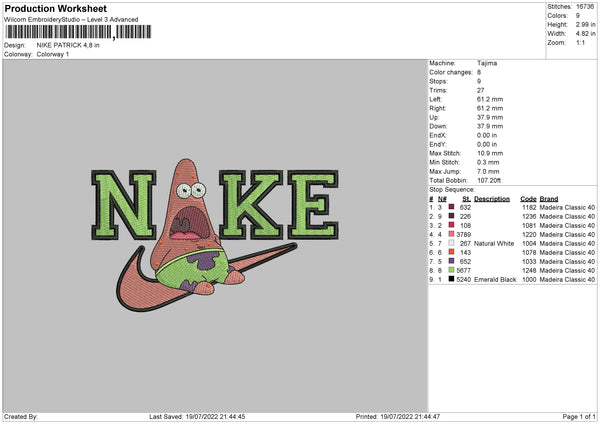Select the width value "4.82 in"
This screenshot has height=424, width=600.
[x=585, y=34]
